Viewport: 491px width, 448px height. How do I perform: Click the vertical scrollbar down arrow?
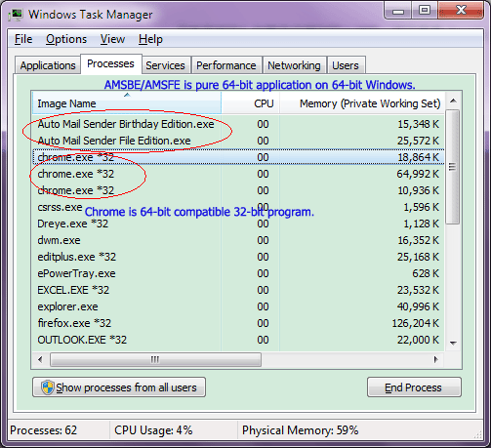(x=453, y=343)
